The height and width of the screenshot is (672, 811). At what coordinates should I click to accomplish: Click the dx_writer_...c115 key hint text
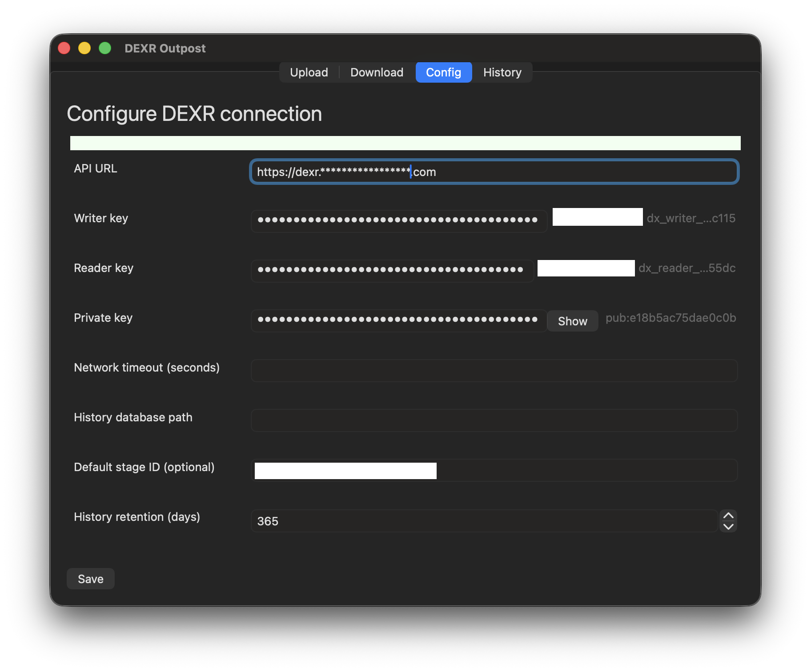click(x=691, y=218)
